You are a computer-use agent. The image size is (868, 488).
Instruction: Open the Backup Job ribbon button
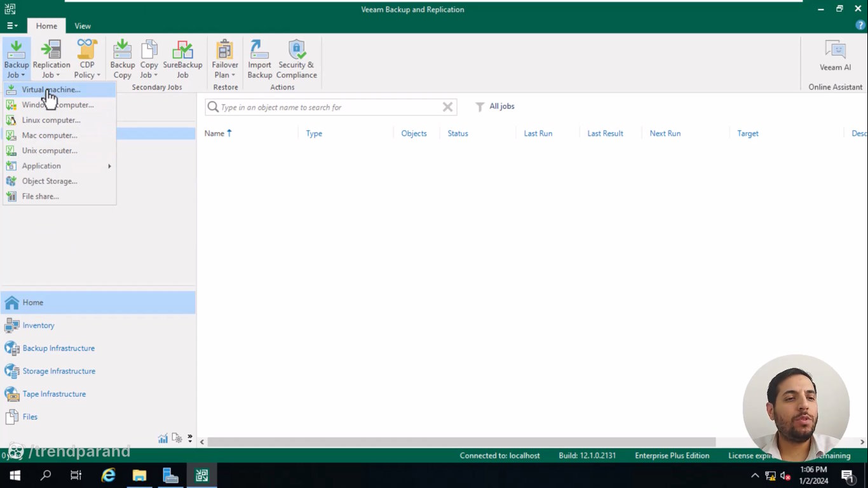17,59
